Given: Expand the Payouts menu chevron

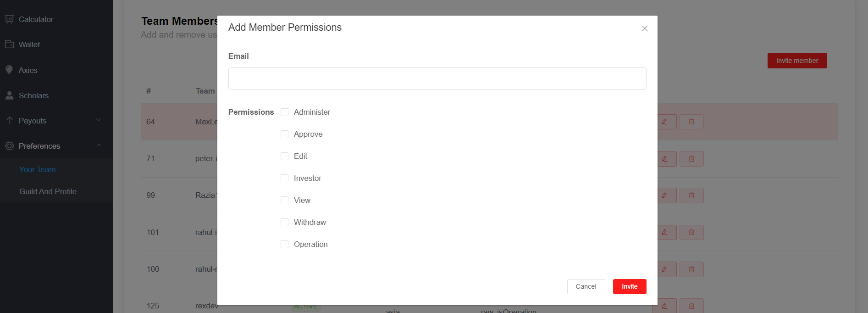Looking at the screenshot, I should 99,120.
